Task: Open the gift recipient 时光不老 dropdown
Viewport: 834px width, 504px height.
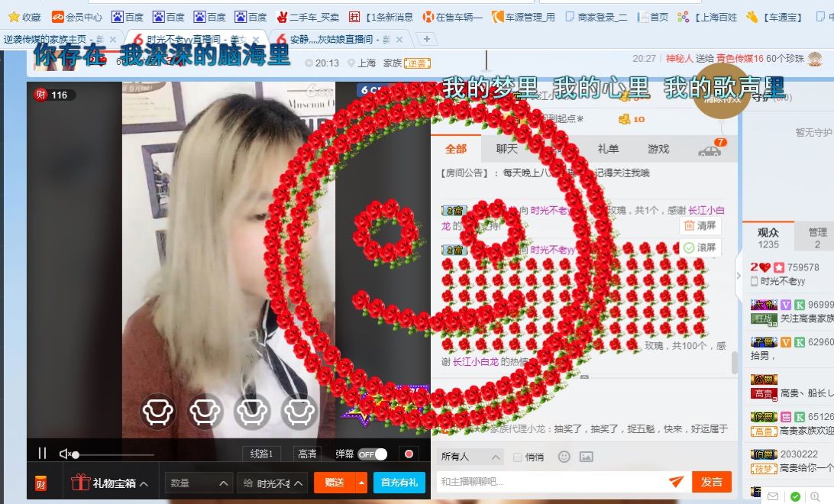Action: point(273,483)
